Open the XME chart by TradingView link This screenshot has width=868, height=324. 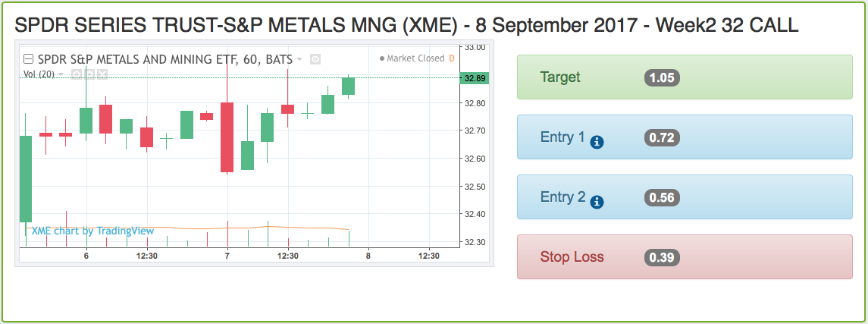coord(92,231)
